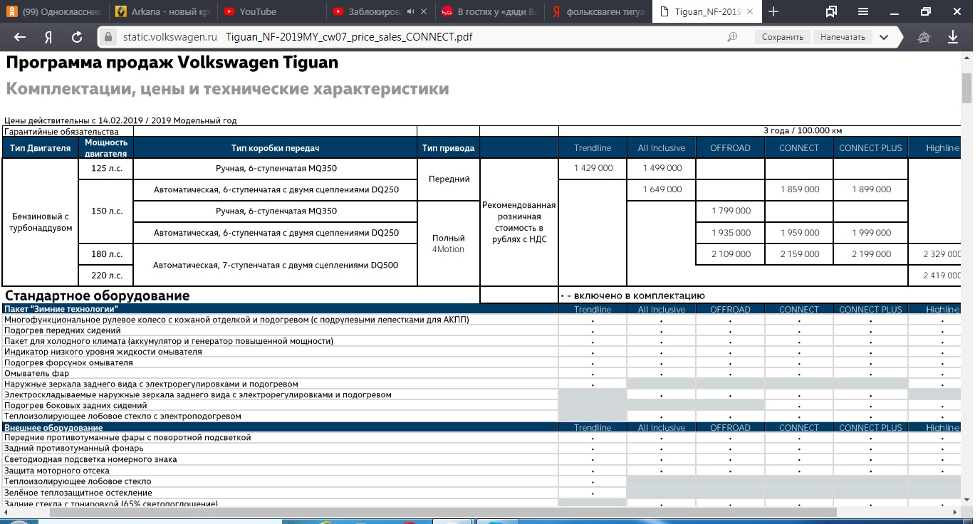Click the Напечатать button
The width and height of the screenshot is (980, 524).
[843, 37]
